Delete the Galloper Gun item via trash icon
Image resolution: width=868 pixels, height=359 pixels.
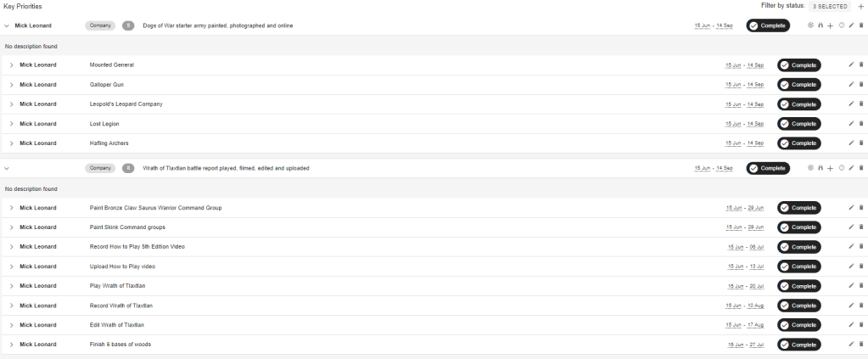click(x=861, y=84)
